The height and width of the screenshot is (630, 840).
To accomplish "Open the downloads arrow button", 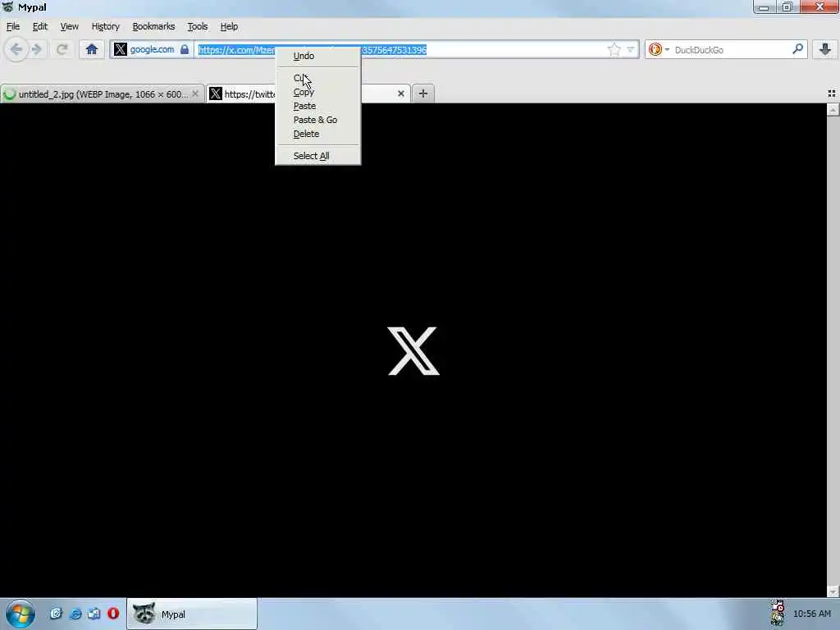I will 825,49.
